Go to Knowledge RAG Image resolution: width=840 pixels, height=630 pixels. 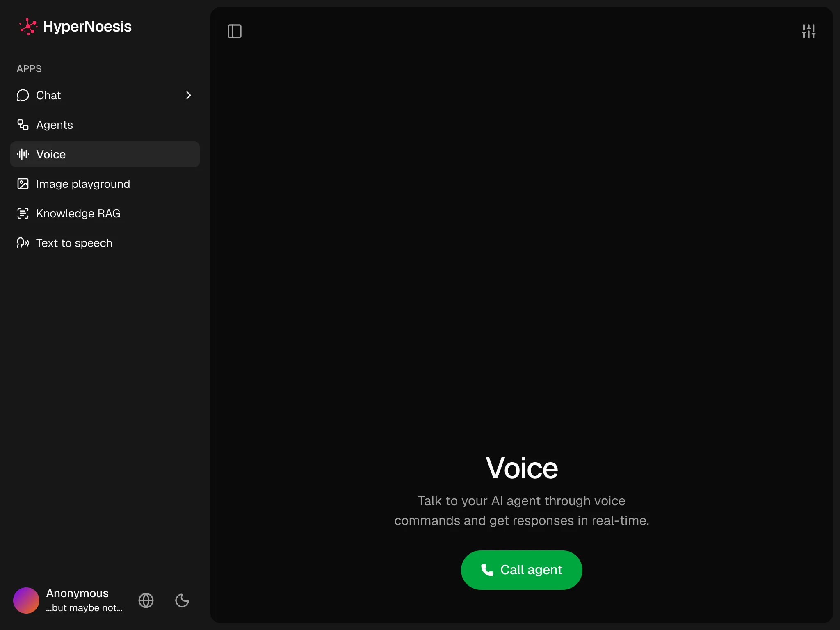pos(105,213)
